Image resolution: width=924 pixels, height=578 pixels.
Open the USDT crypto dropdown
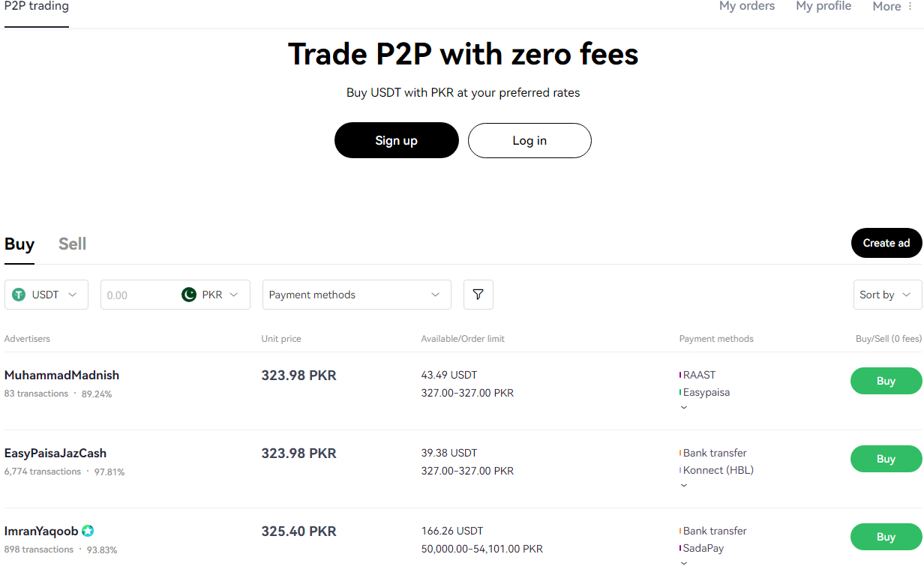[46, 295]
